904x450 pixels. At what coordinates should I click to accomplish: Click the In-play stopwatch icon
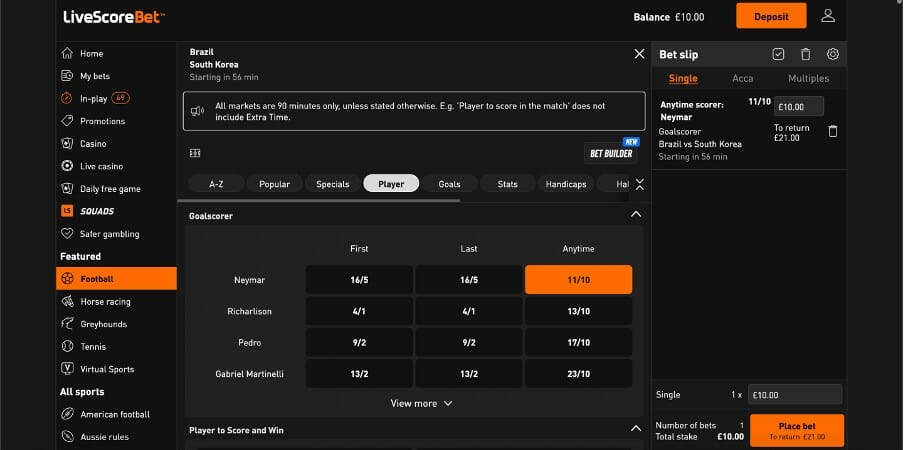(67, 99)
